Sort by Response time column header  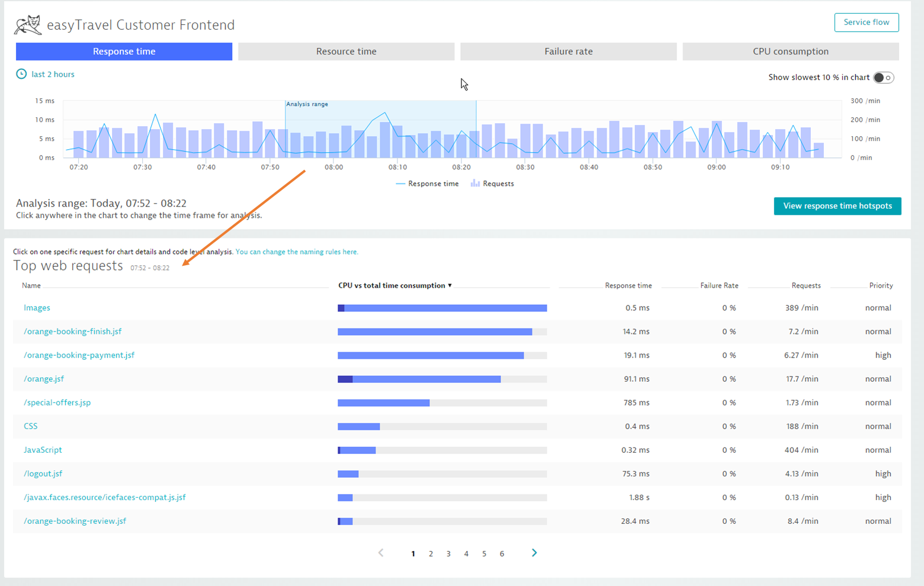628,285
